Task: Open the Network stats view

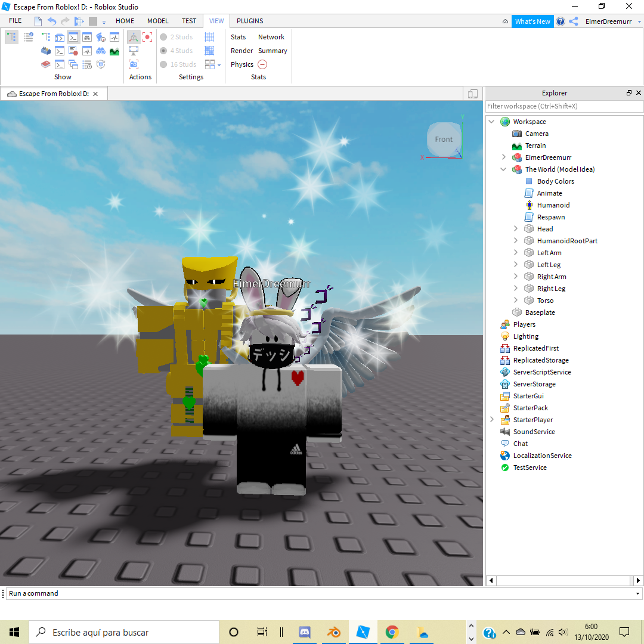Action: (271, 37)
